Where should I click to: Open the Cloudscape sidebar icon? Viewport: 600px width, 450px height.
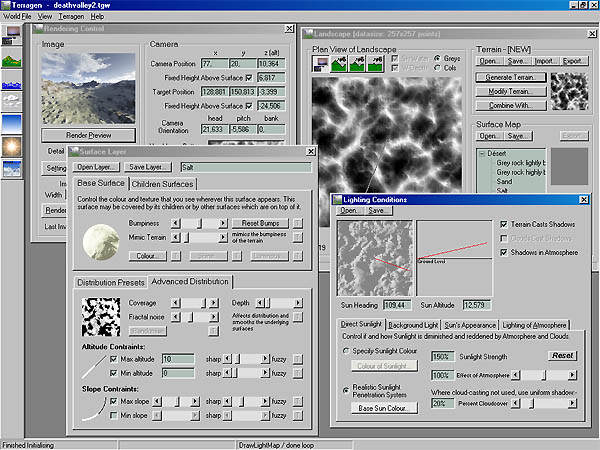point(12,102)
